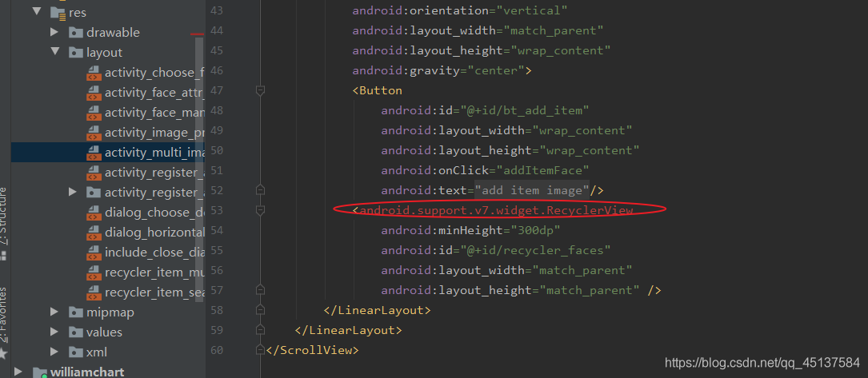Select recycler_item_sea file in tree
The image size is (868, 378).
pos(154,292)
